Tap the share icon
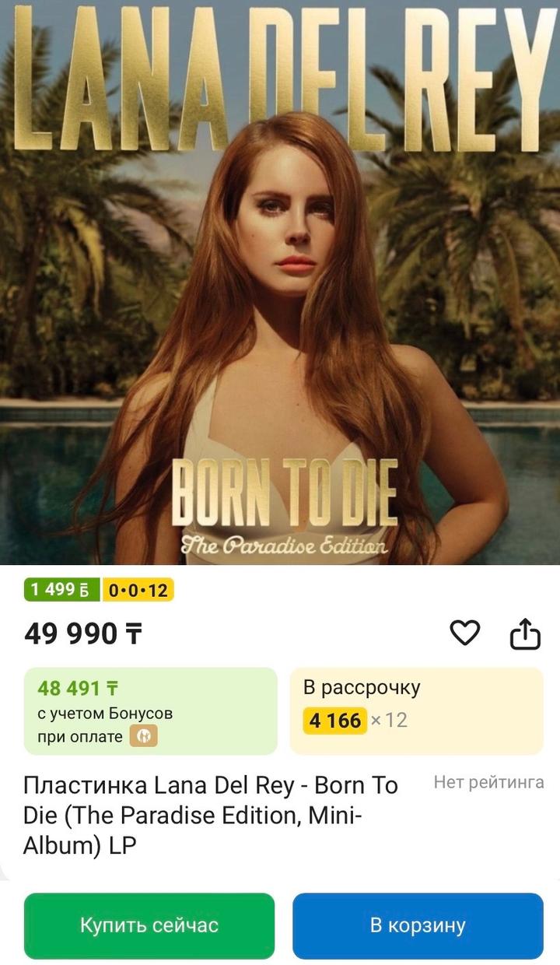The height and width of the screenshot is (965, 560). coord(525,633)
